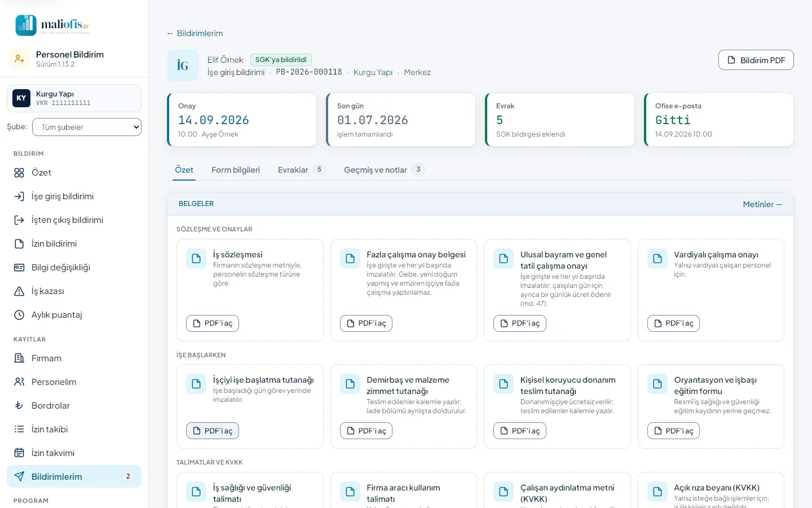Click the Özet grid icon in sidebar
This screenshot has height=508, width=812.
(x=19, y=173)
